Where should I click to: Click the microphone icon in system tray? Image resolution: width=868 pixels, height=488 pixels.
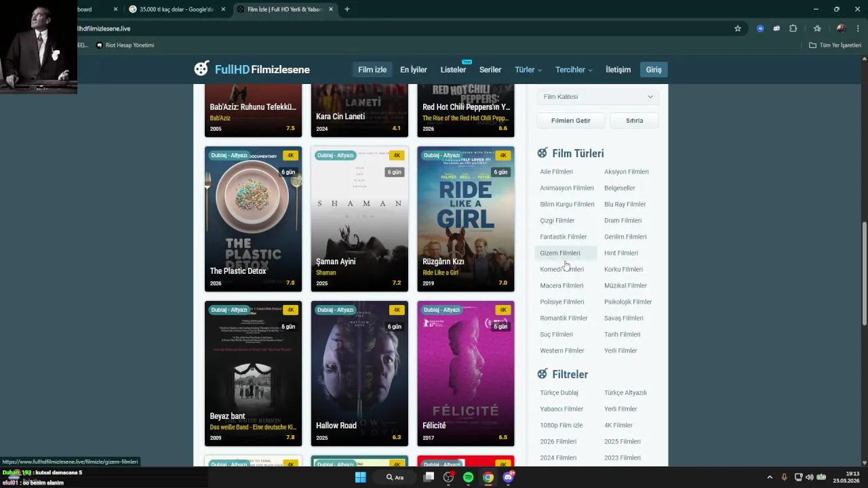785,477
